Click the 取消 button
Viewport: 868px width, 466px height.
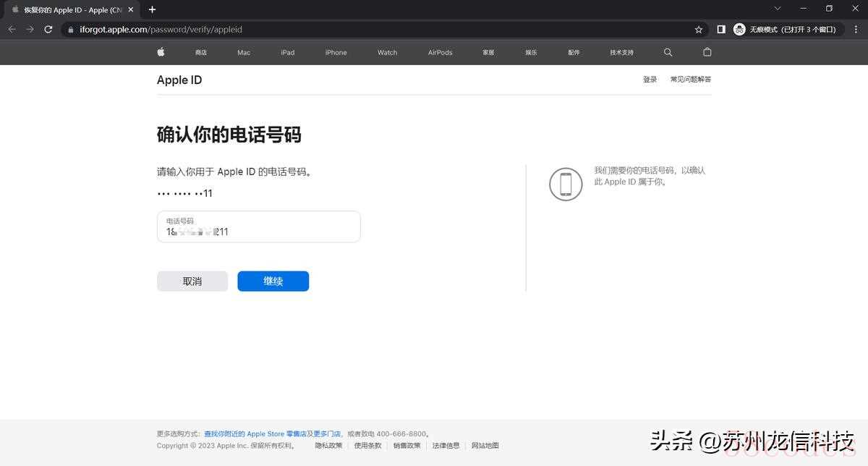pyautogui.click(x=192, y=281)
